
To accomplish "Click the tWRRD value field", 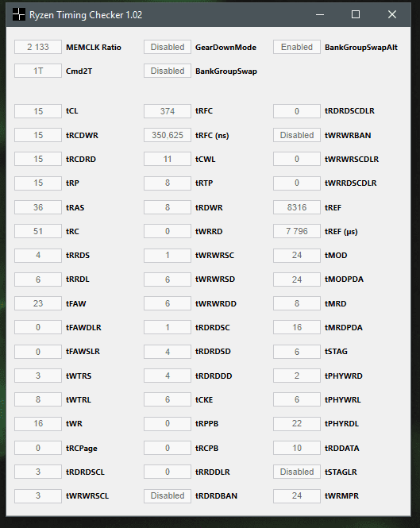I will pos(168,231).
